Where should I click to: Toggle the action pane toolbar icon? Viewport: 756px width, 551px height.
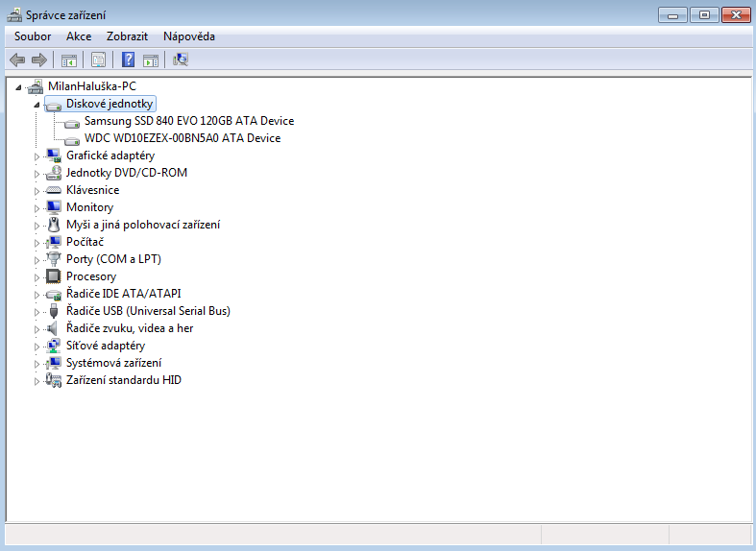[151, 60]
